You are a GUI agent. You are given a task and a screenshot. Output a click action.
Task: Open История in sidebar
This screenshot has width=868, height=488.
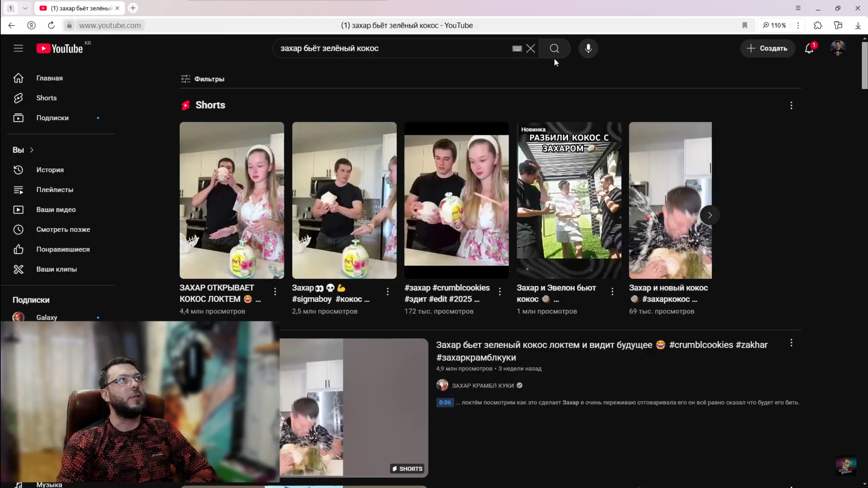click(50, 170)
